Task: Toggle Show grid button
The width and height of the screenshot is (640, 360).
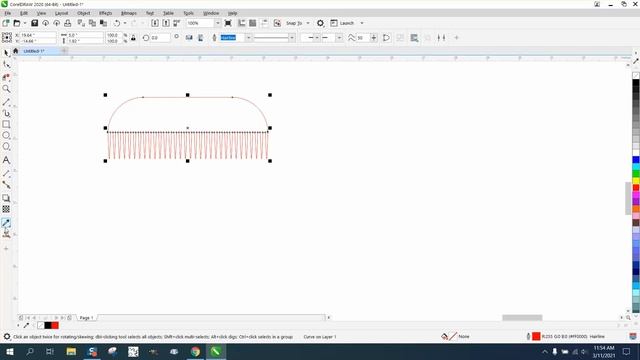Action: pos(253,23)
